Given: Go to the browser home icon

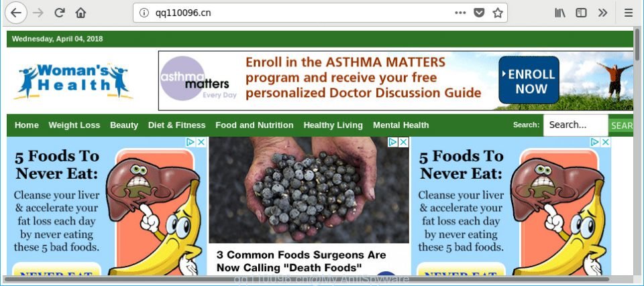Looking at the screenshot, I should tap(80, 13).
